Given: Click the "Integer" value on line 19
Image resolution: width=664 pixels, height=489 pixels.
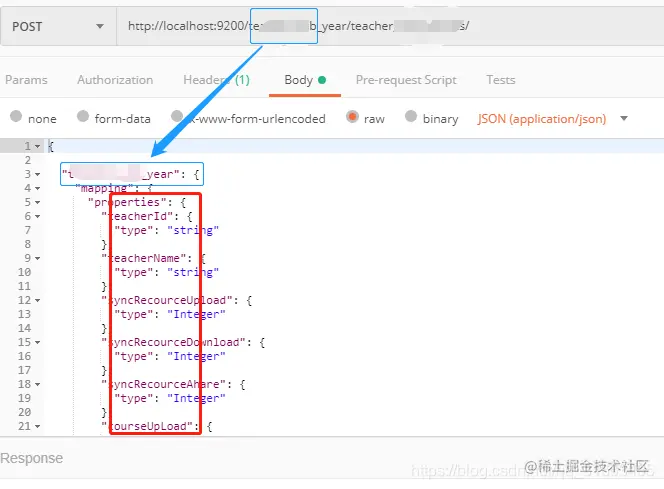Looking at the screenshot, I should pyautogui.click(x=196, y=398).
